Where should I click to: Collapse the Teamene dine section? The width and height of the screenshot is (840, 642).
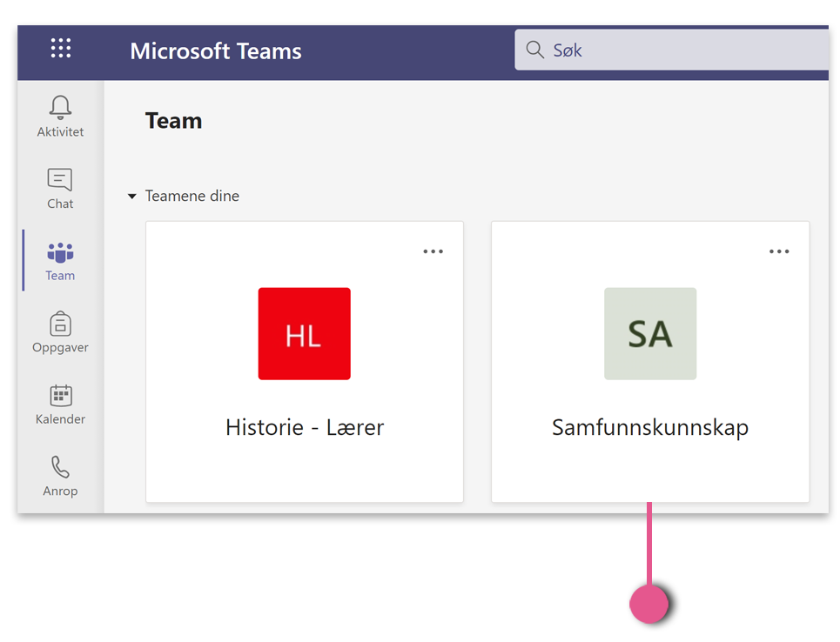pos(131,196)
